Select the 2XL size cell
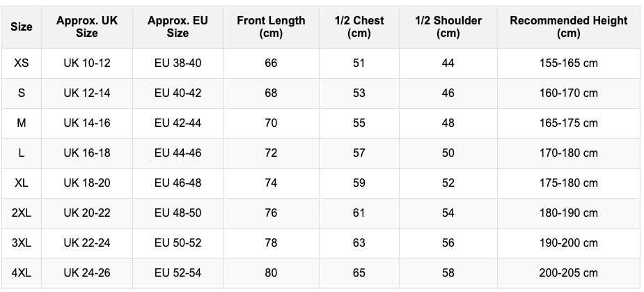644x292 pixels. click(x=22, y=213)
